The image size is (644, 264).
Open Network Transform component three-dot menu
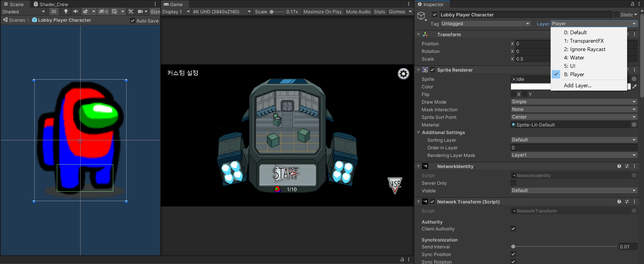(634, 202)
